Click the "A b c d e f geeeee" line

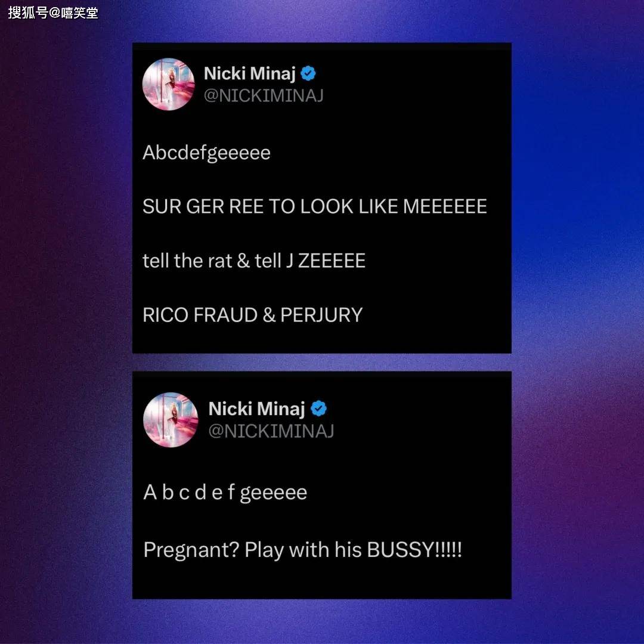click(225, 493)
